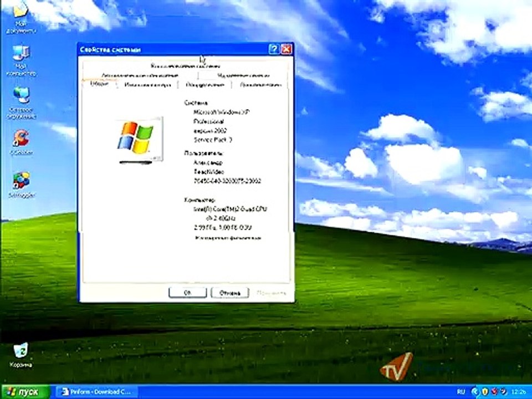Image resolution: width=532 pixels, height=399 pixels.
Task: Click the 'Microsoft Windows XP' text
Action: coord(222,112)
